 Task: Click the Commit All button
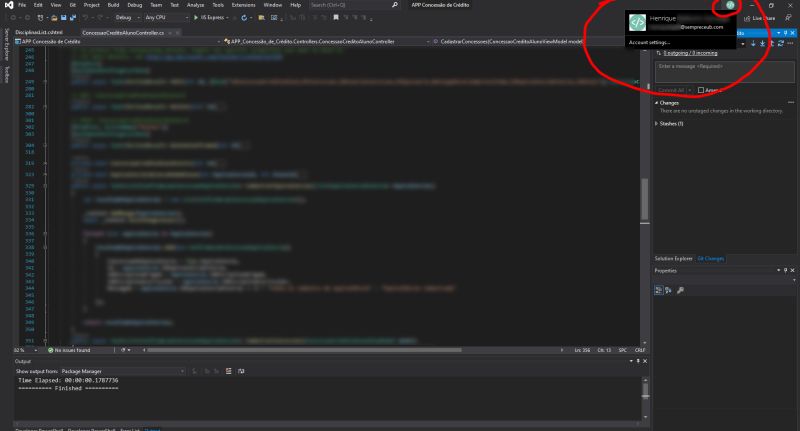[x=670, y=90]
